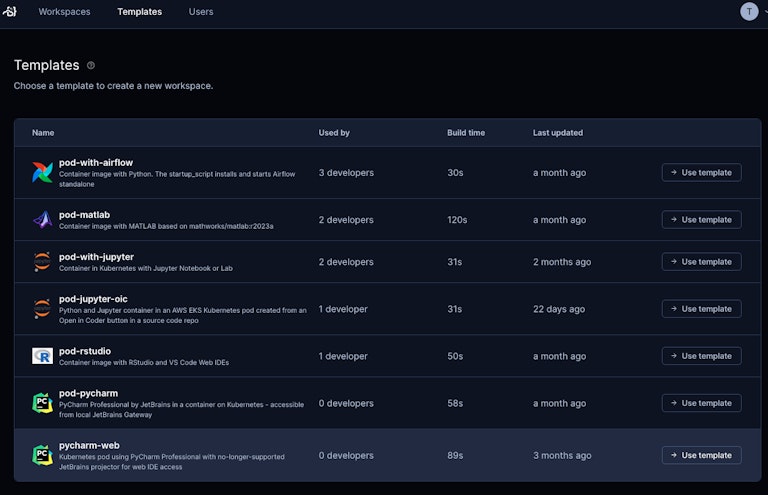The height and width of the screenshot is (495, 768).
Task: Click the Airflow pinwheel template icon
Action: point(42,173)
